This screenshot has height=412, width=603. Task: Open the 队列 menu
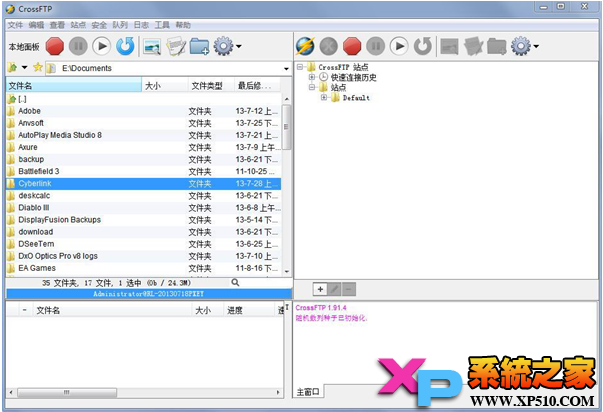pos(120,25)
